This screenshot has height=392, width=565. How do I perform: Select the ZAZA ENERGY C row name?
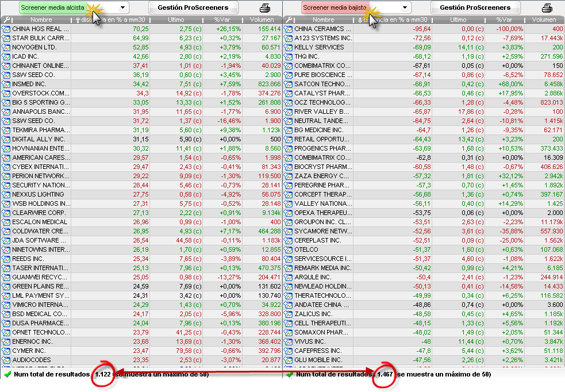pos(321,176)
